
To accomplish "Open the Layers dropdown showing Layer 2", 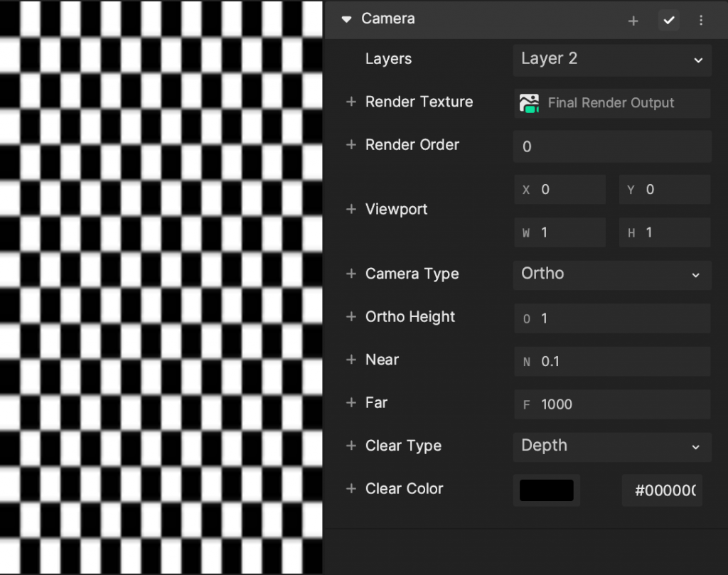I will point(612,60).
